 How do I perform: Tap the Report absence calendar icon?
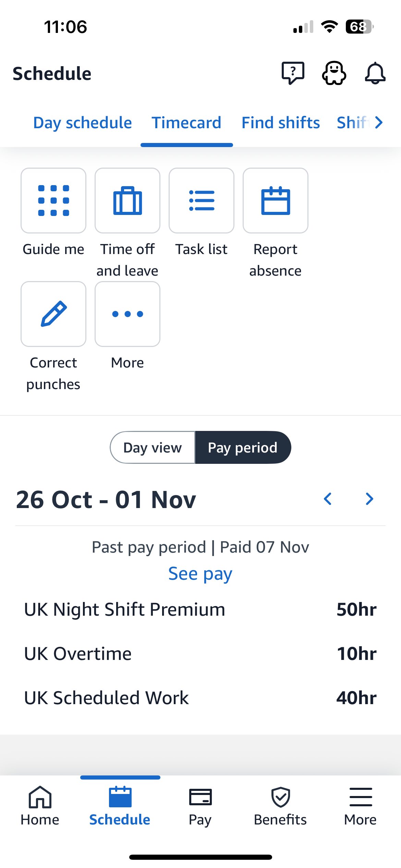(276, 201)
